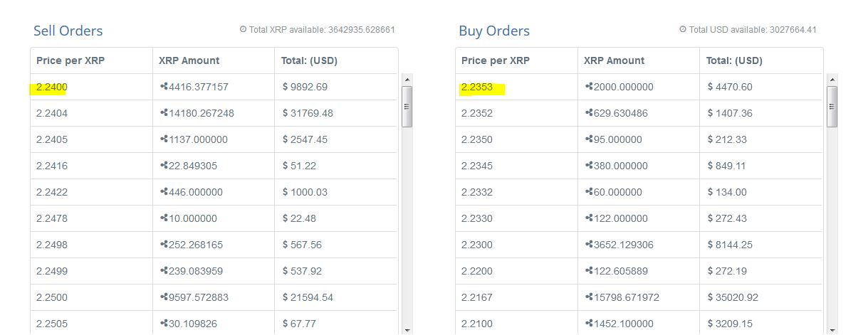This screenshot has height=335, width=868.
Task: Click Sell Orders heading
Action: [x=68, y=31]
